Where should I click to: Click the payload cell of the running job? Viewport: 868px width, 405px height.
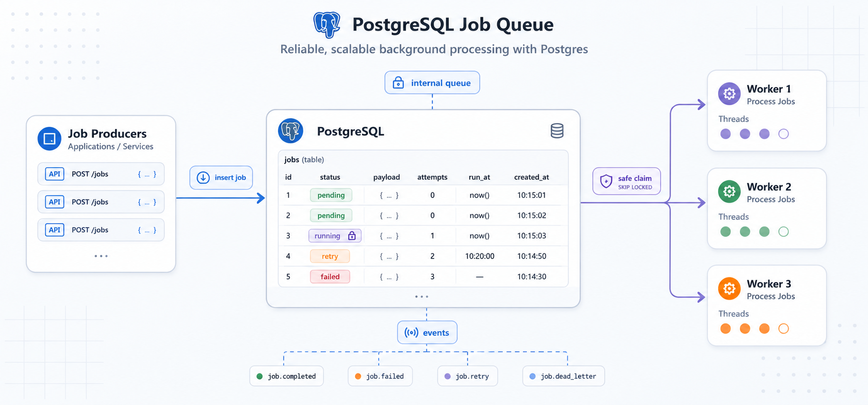click(x=389, y=236)
